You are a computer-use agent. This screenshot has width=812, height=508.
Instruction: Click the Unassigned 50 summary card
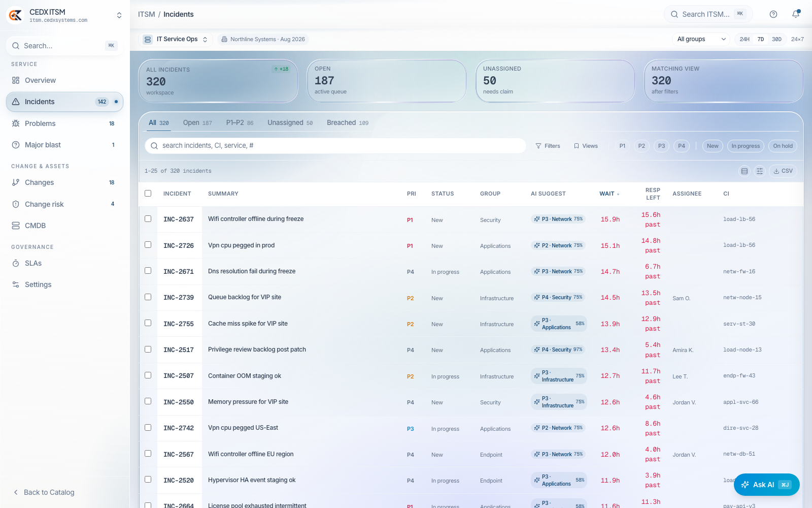pyautogui.click(x=555, y=81)
